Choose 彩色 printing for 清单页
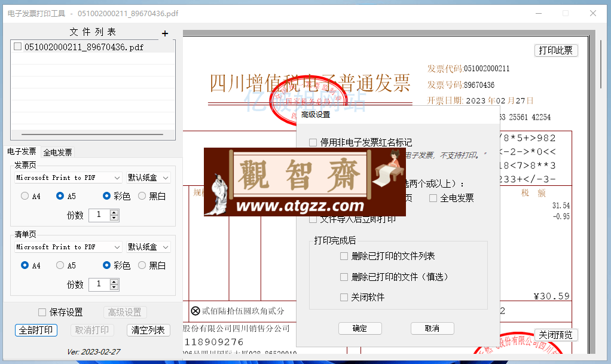The width and height of the screenshot is (611, 364). pos(106,265)
